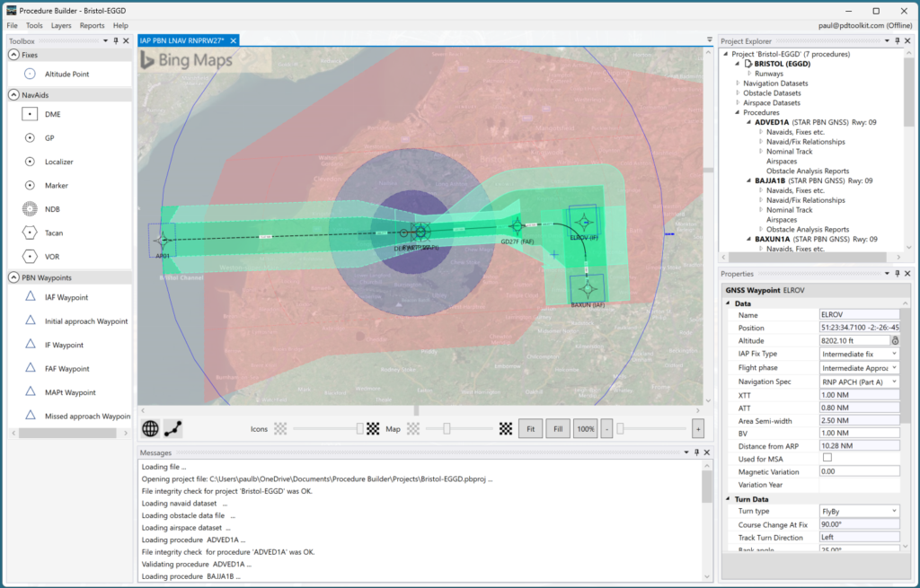Collapse the Turn Data properties section
The height and width of the screenshot is (588, 920).
pyautogui.click(x=728, y=499)
